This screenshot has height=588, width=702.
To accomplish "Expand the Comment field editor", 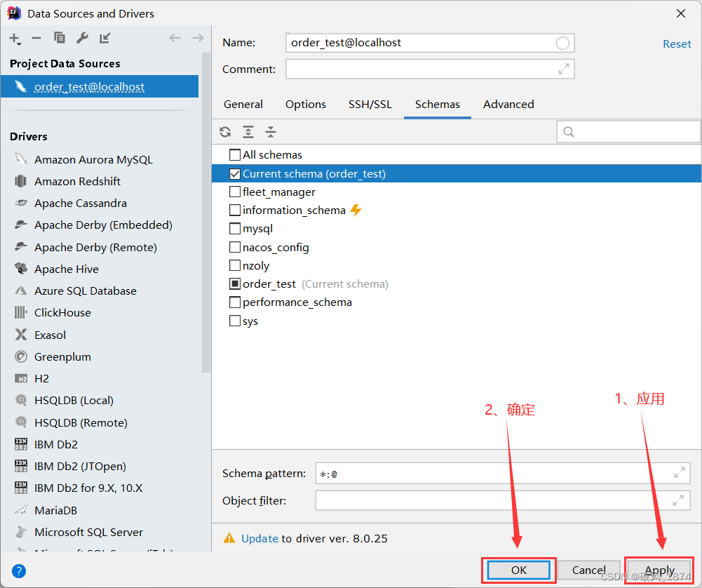I will click(x=564, y=69).
